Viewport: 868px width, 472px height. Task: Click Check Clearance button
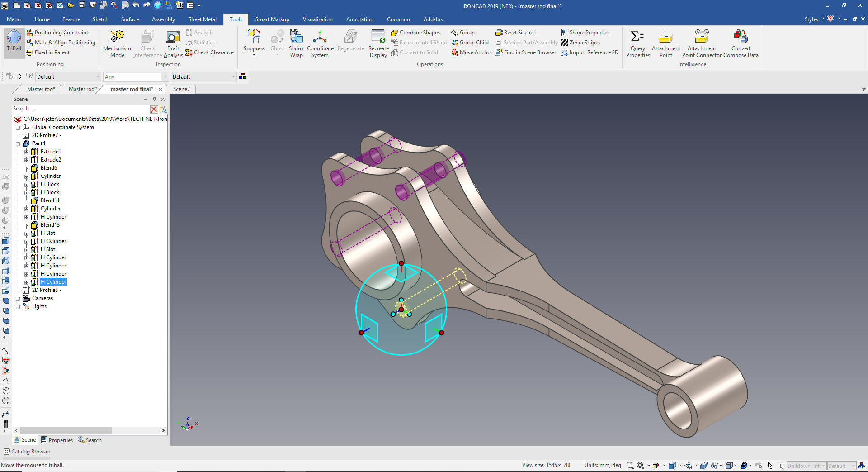(210, 52)
